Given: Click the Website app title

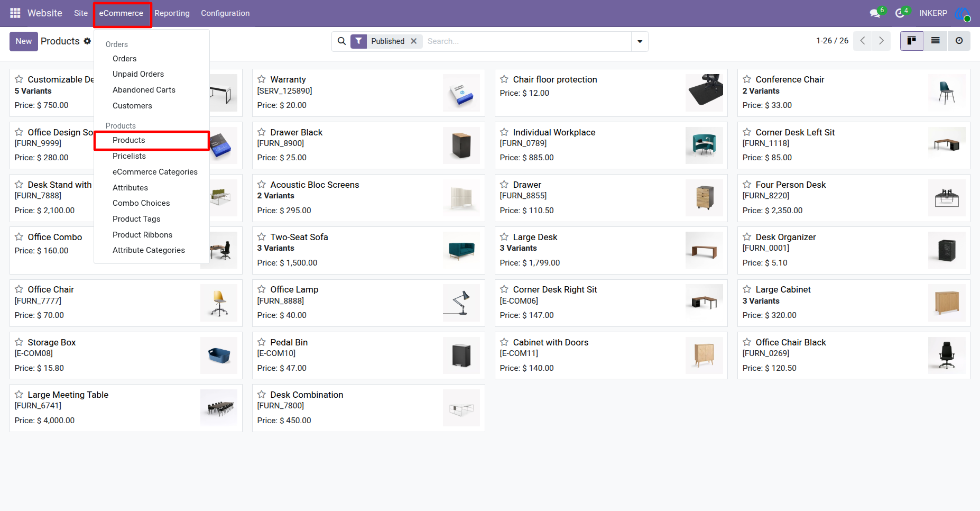Looking at the screenshot, I should 45,13.
